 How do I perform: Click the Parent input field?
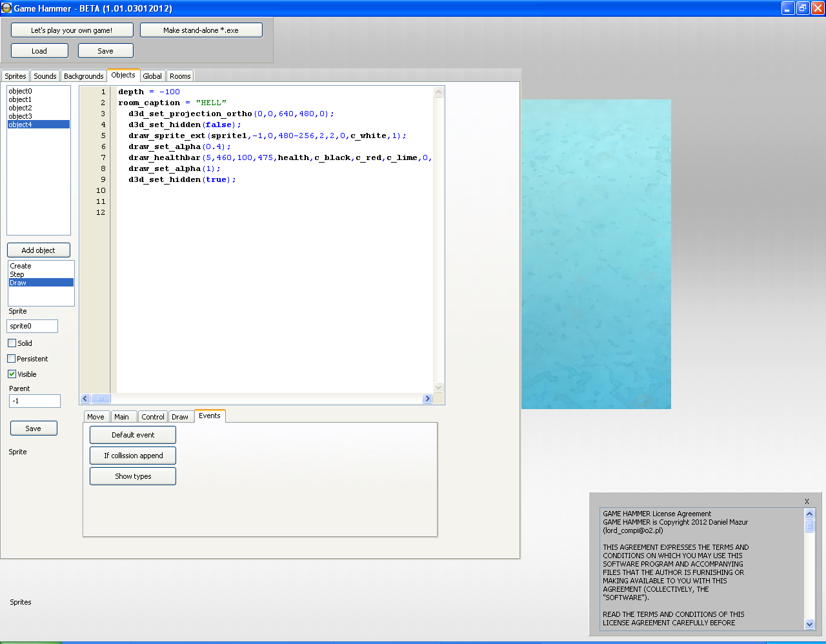click(x=35, y=401)
